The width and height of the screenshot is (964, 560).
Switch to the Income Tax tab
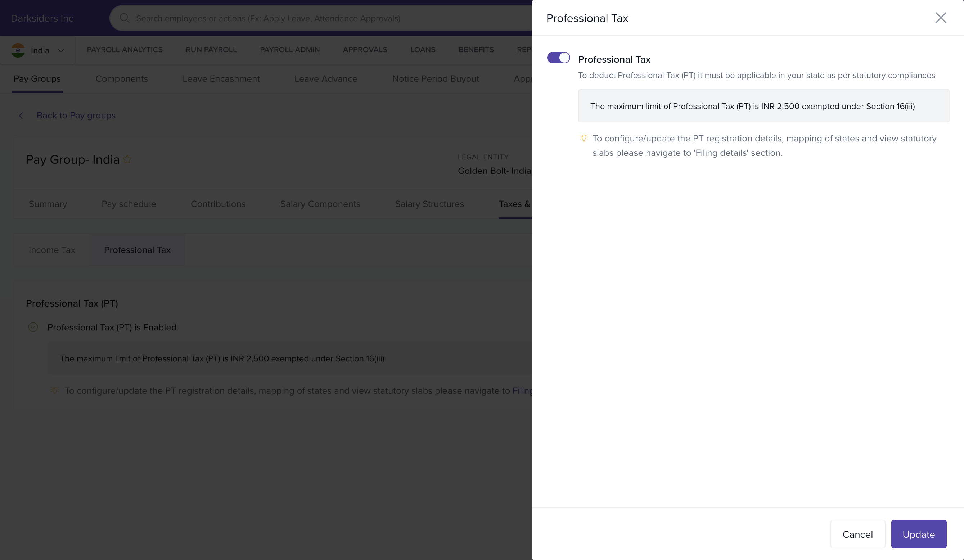(x=51, y=250)
